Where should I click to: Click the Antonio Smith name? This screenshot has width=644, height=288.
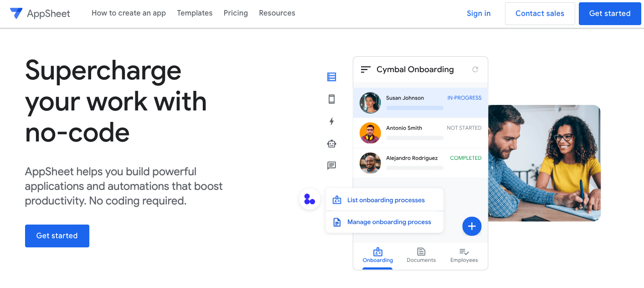point(404,128)
